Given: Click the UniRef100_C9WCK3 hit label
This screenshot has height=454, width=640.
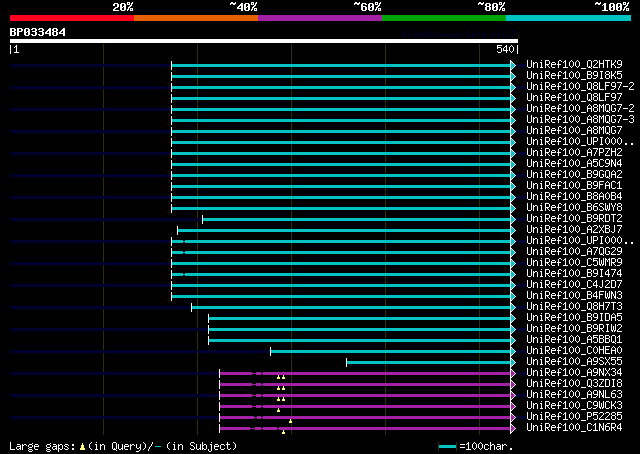Looking at the screenshot, I should pos(574,406).
